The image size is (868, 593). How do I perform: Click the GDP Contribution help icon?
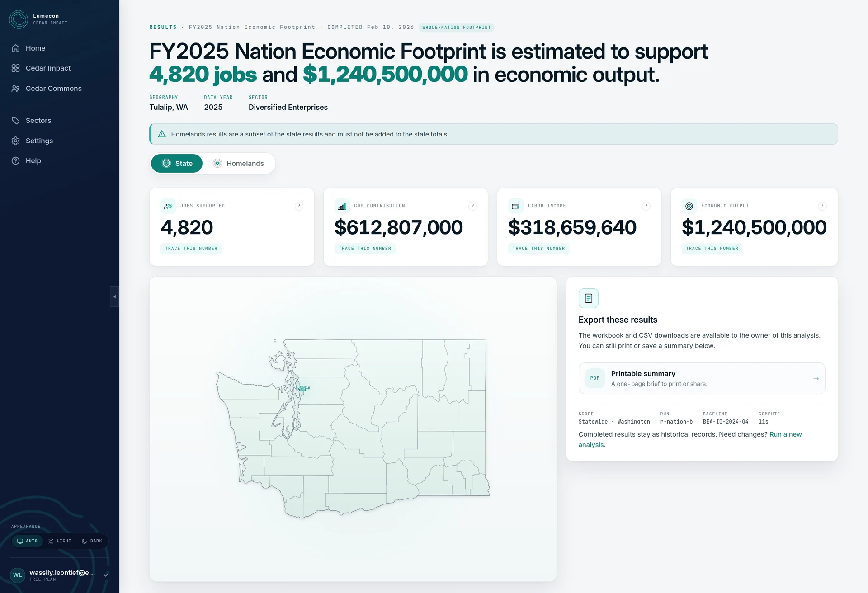(473, 206)
